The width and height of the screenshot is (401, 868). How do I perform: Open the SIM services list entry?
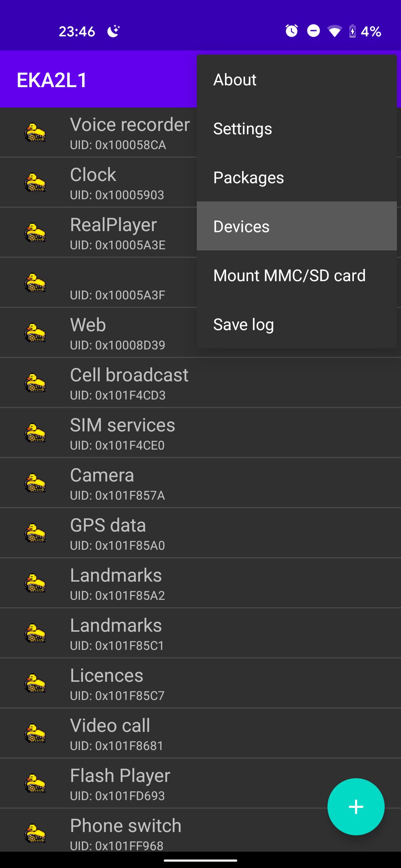[x=200, y=433]
